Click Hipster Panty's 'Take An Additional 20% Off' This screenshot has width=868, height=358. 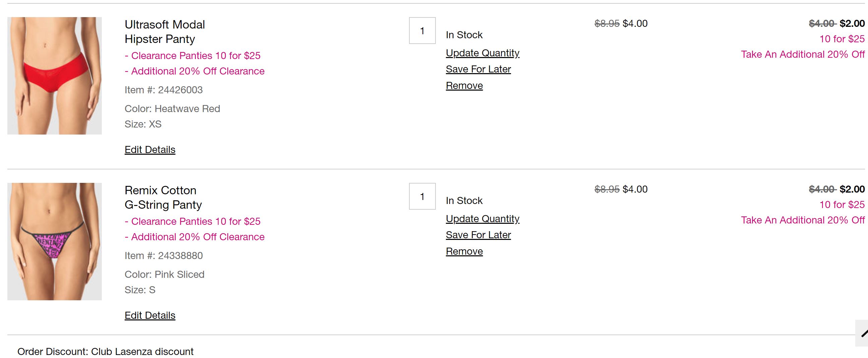803,54
